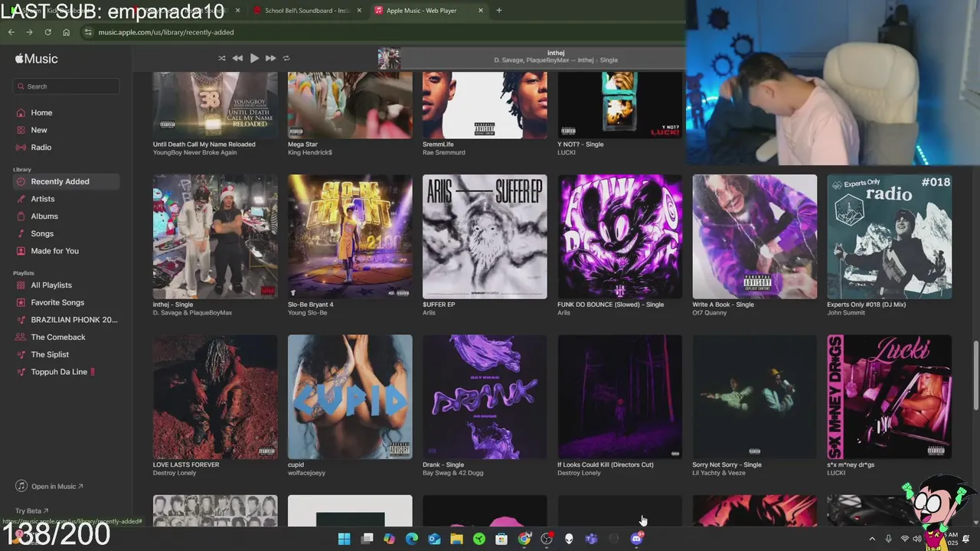Viewport: 980px width, 551px height.
Task: Click artist link John Summit
Action: point(845,313)
